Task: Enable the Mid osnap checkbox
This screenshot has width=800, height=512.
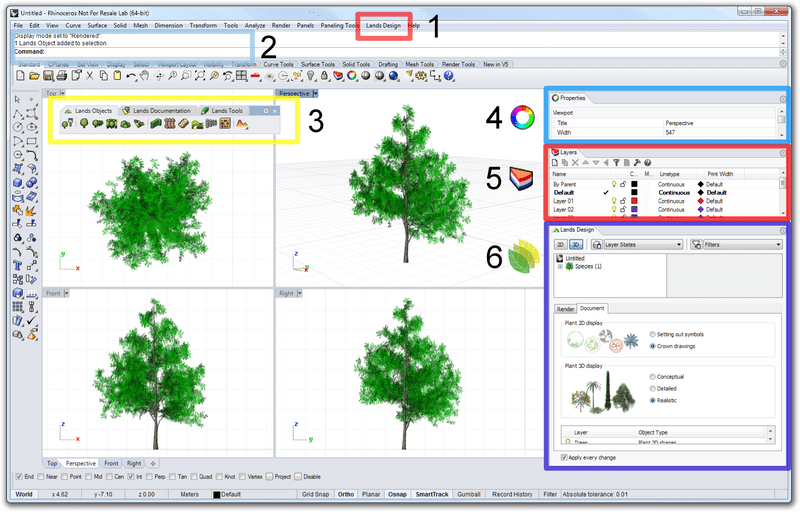Action: [x=88, y=477]
